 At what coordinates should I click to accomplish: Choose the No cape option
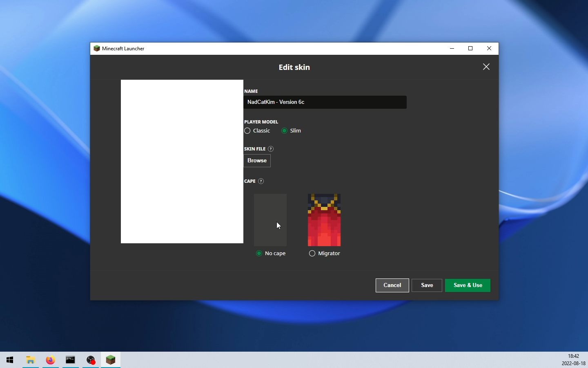[271, 254]
